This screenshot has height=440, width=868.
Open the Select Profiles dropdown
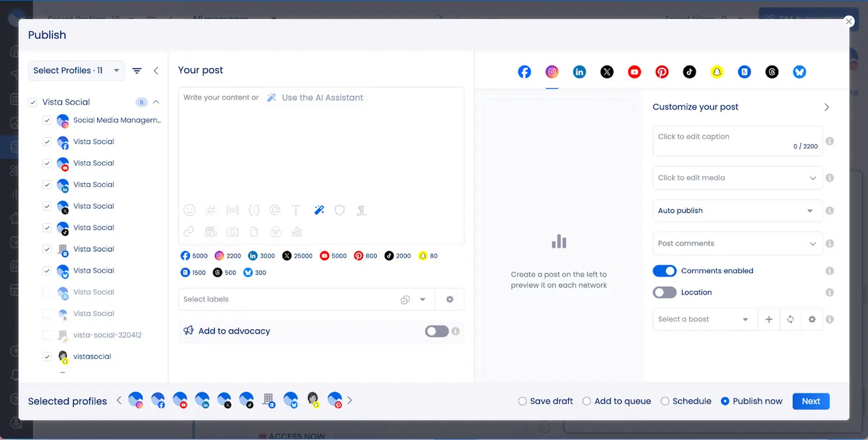tap(76, 71)
